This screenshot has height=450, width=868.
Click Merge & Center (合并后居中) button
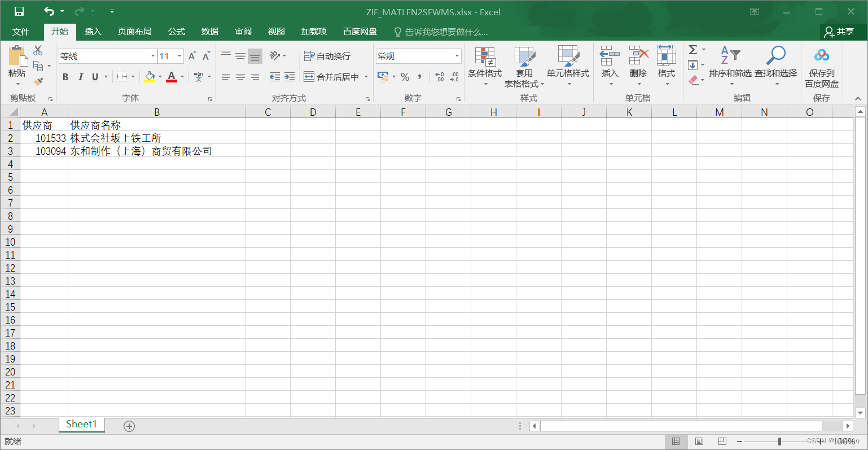coord(331,77)
